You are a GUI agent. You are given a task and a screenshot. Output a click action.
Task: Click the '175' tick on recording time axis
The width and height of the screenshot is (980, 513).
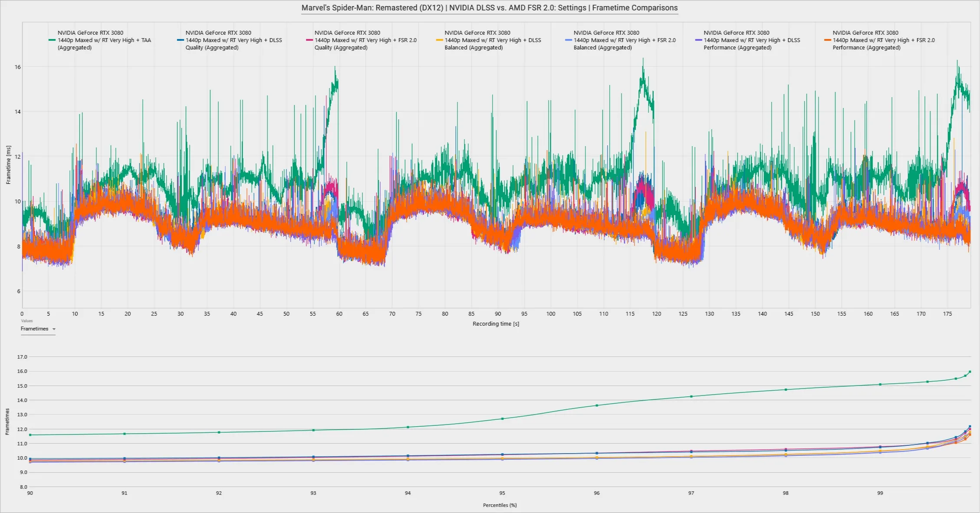click(947, 314)
